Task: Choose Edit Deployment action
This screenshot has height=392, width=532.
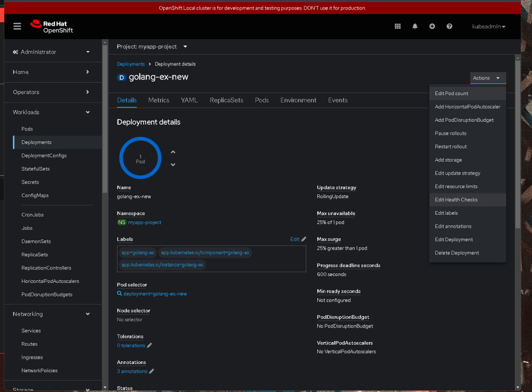Action: (468, 239)
